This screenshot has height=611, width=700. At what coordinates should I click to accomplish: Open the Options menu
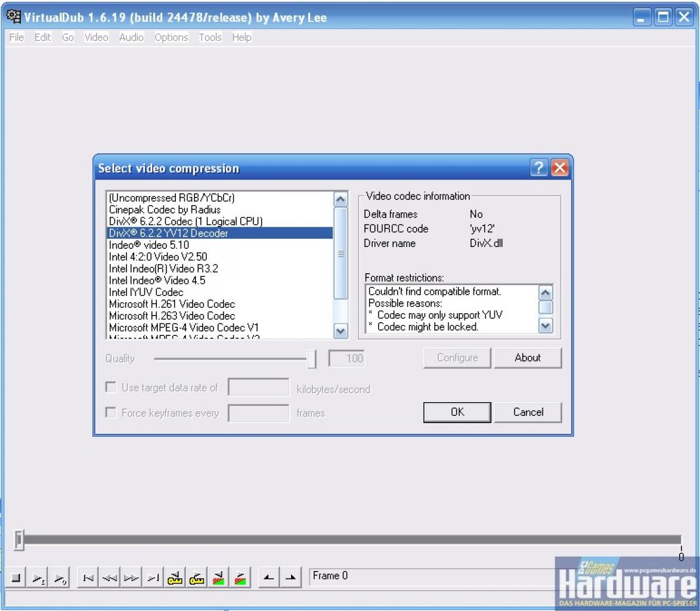pos(171,37)
